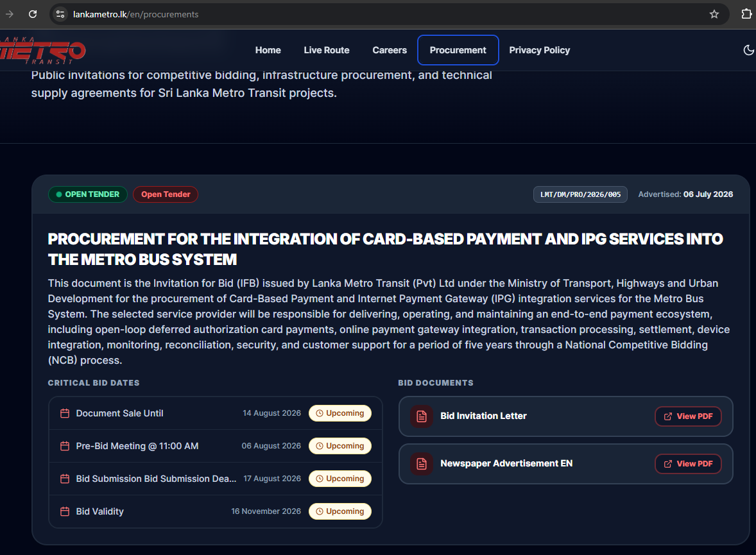Viewport: 756px width, 555px height.
Task: Click the 16 November 2026 date
Action: [266, 511]
